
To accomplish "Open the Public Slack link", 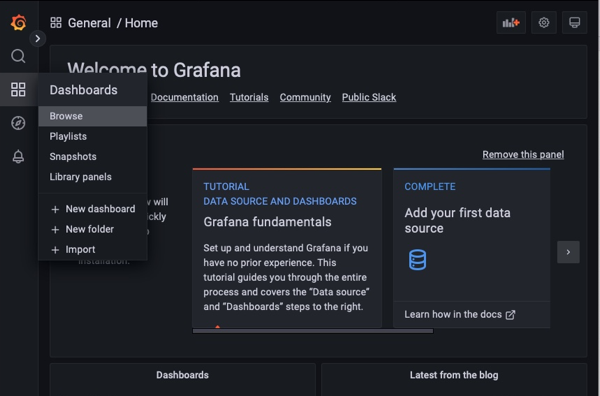I will (369, 98).
